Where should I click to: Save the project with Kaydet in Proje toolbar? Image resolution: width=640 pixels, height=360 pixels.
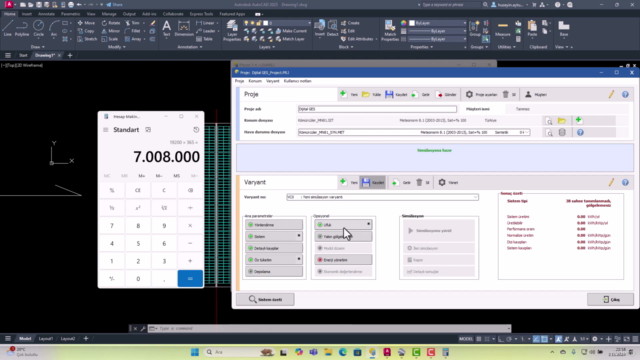tap(396, 95)
